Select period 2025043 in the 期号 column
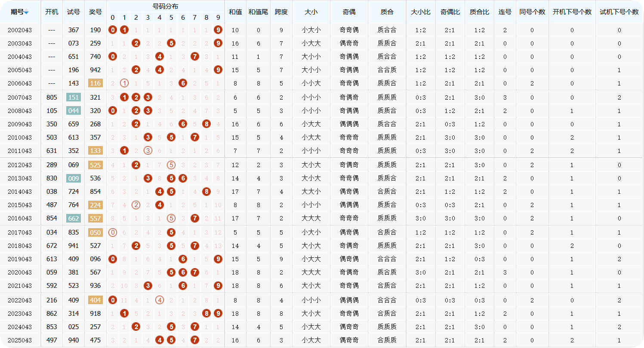The image size is (644, 348). click(x=20, y=340)
